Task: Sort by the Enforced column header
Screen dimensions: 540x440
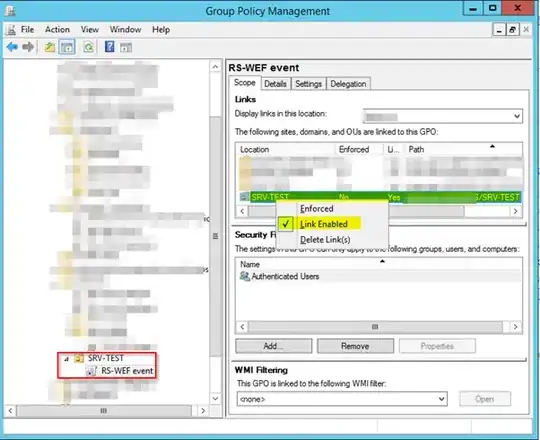Action: point(359,149)
